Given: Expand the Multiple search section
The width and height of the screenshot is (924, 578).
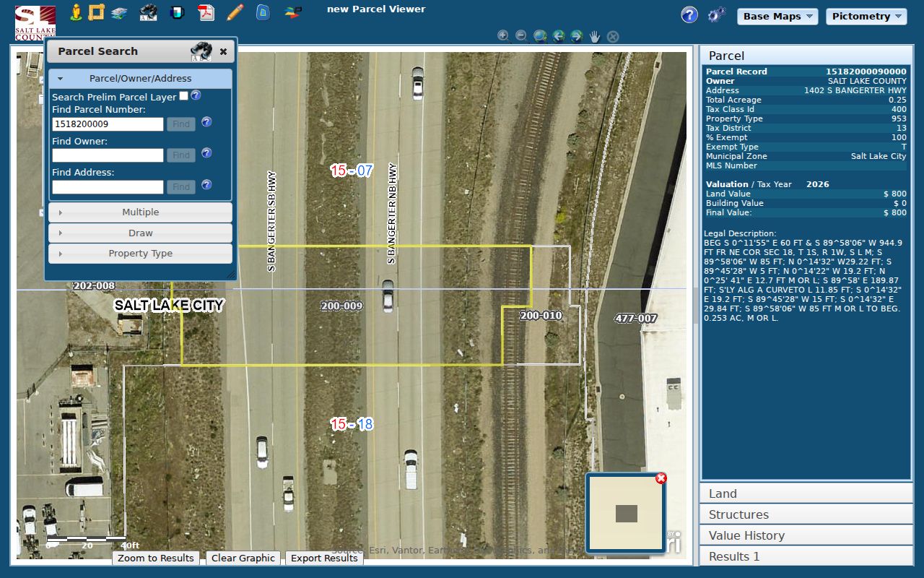Looking at the screenshot, I should pos(140,212).
